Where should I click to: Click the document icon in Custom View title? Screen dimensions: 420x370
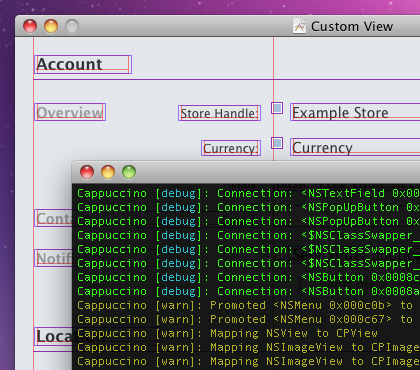(x=299, y=26)
